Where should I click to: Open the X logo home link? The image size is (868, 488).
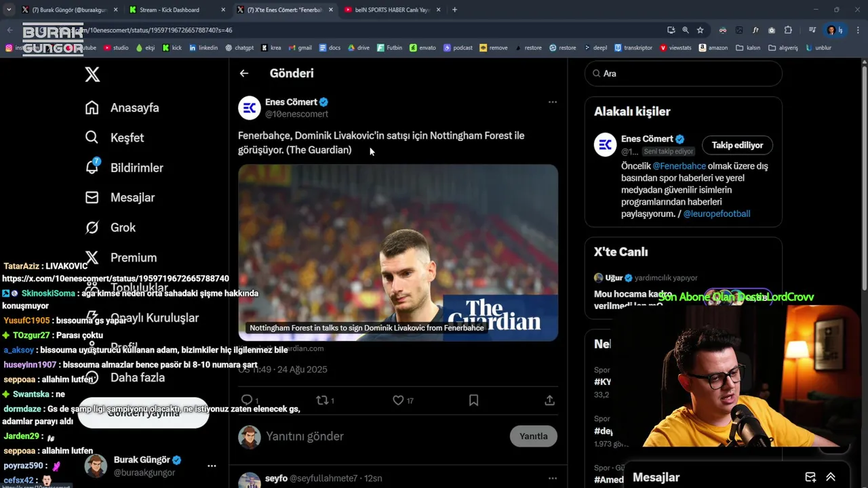[x=92, y=74]
